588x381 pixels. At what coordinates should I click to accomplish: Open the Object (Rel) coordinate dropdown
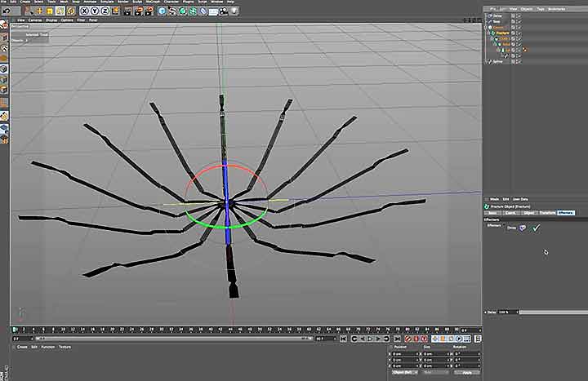click(404, 373)
